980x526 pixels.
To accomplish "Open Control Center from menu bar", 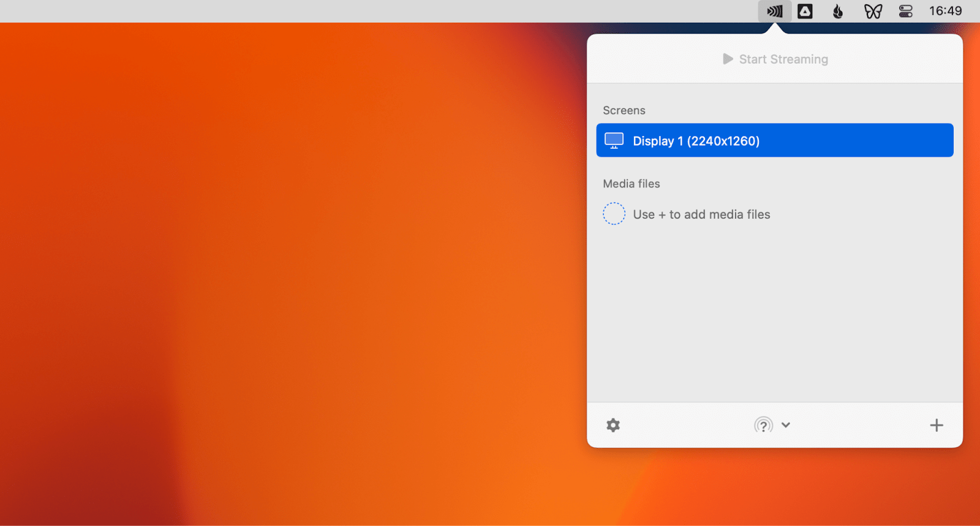I will [906, 11].
